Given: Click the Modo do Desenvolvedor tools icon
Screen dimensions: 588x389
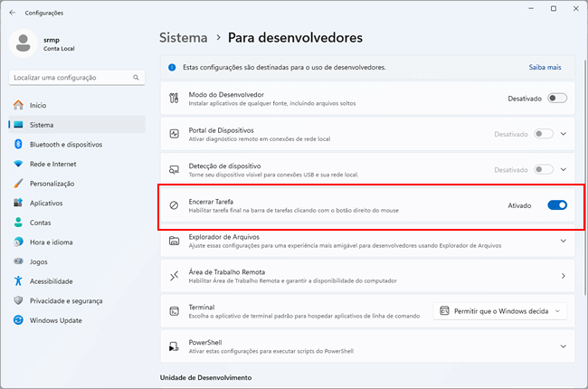Looking at the screenshot, I should click(x=174, y=99).
